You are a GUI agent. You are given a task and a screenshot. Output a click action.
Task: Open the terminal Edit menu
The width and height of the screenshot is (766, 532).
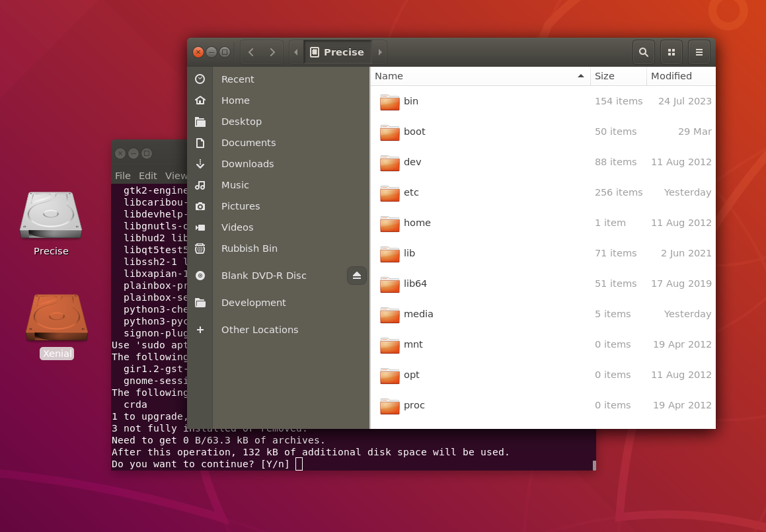147,176
